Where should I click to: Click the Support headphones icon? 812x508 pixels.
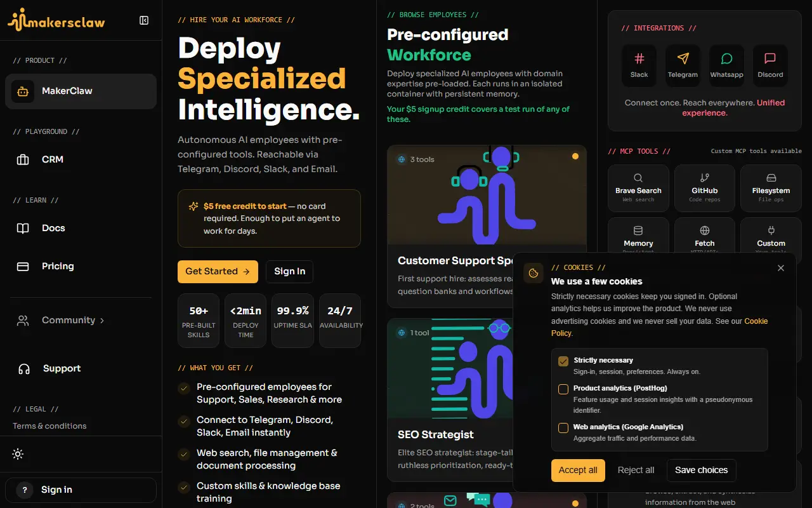click(24, 369)
